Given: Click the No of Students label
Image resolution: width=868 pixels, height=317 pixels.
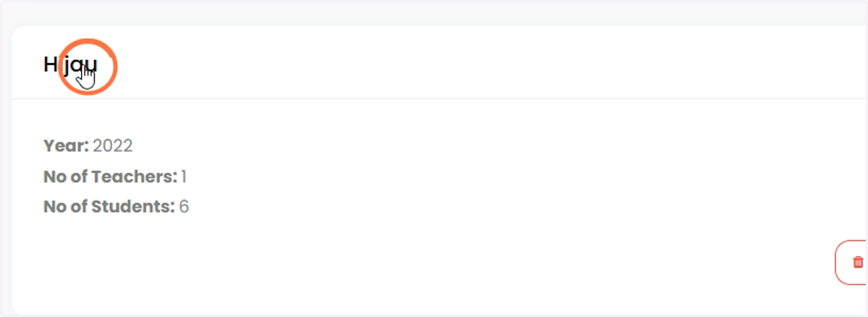Looking at the screenshot, I should pyautogui.click(x=109, y=206).
